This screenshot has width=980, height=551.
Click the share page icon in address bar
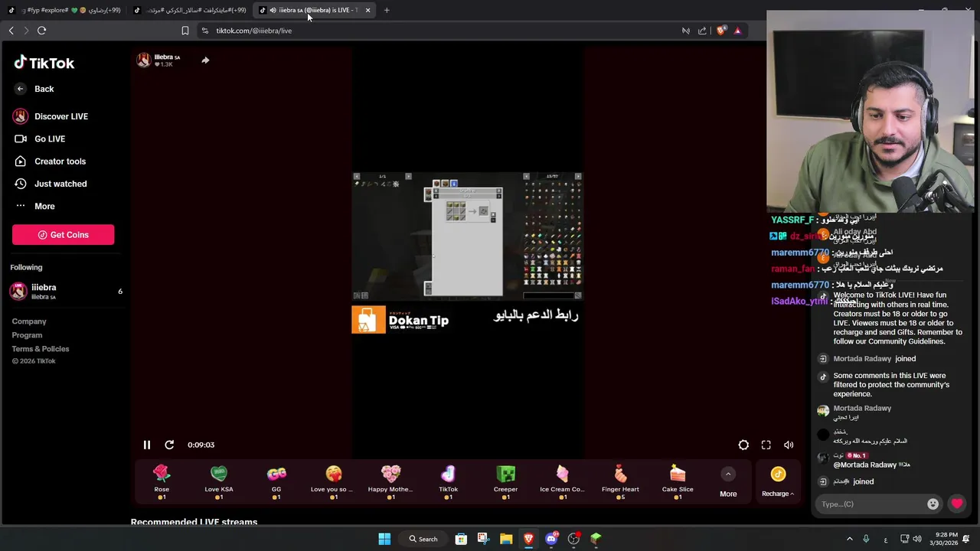[x=702, y=31]
